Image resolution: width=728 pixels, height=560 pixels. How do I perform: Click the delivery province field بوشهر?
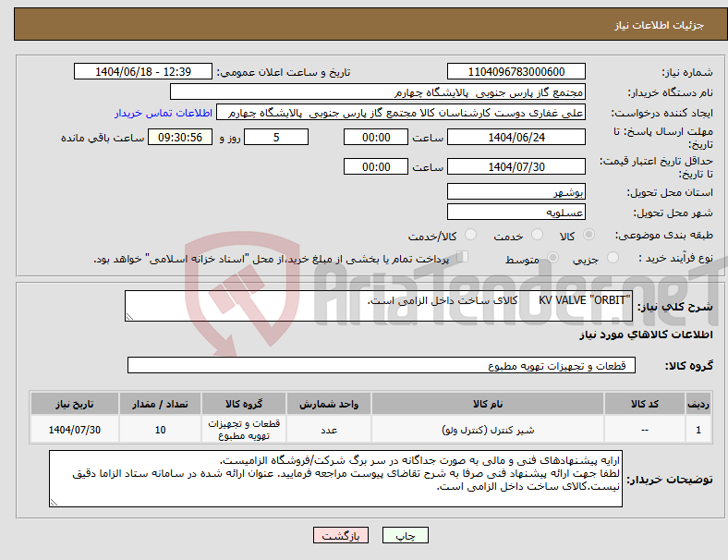[516, 191]
